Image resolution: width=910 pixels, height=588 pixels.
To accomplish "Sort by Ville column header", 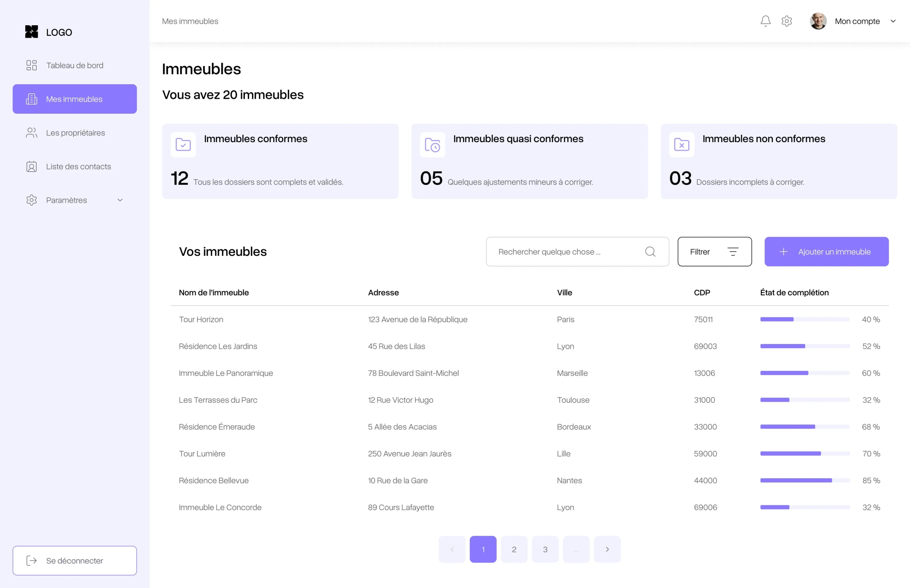I will 564,292.
